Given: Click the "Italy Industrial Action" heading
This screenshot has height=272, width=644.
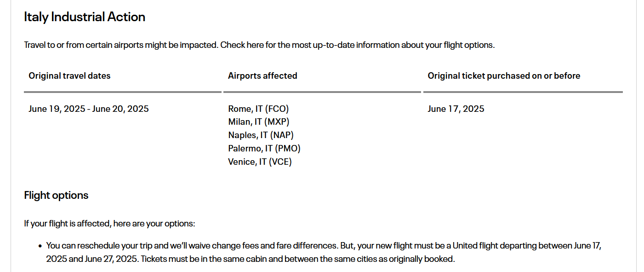Looking at the screenshot, I should [85, 17].
